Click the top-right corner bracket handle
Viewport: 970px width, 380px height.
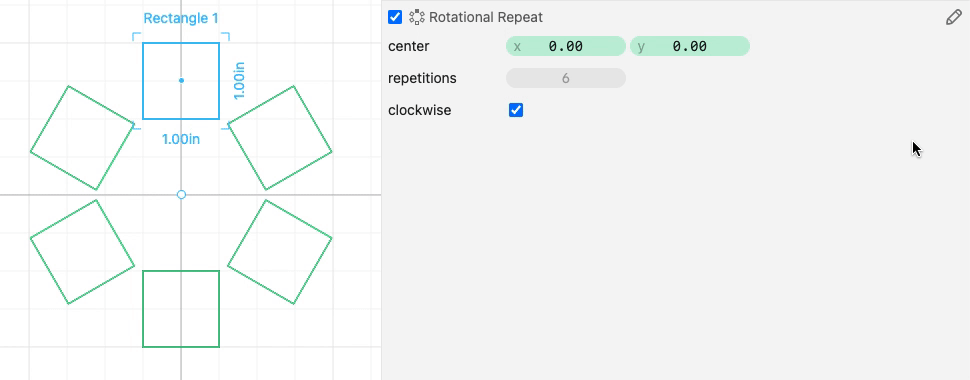point(226,36)
